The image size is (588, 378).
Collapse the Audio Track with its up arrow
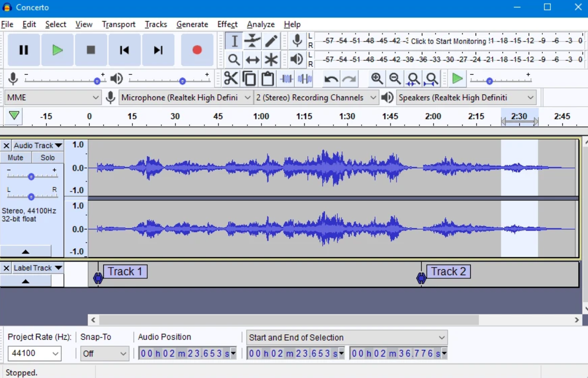tap(25, 251)
